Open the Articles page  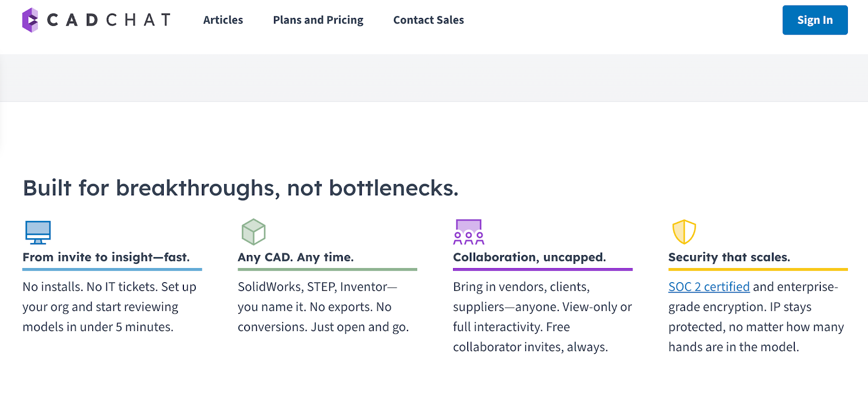pos(222,20)
